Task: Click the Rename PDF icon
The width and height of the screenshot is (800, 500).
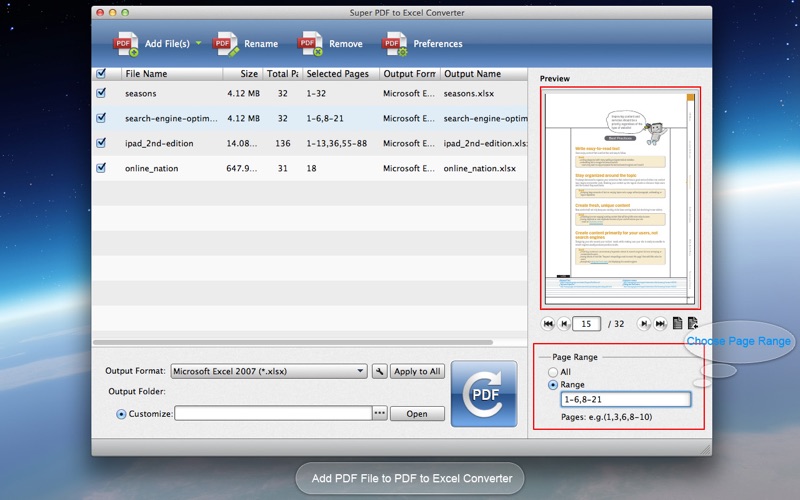Action: (x=225, y=44)
